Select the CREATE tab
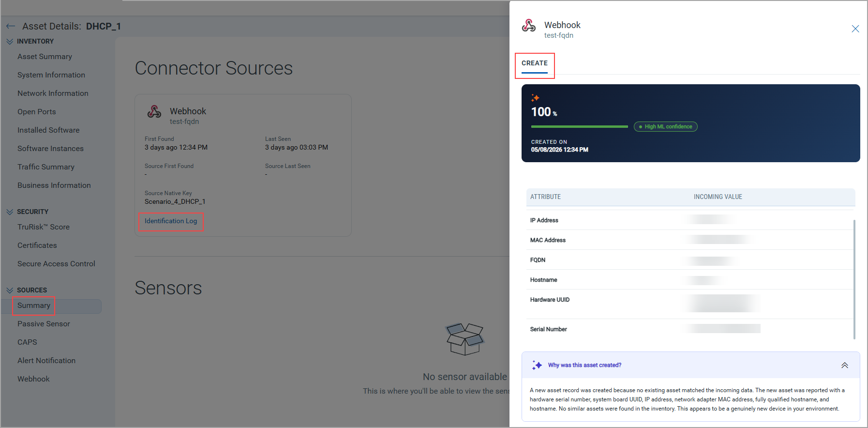This screenshot has height=428, width=868. coord(535,63)
